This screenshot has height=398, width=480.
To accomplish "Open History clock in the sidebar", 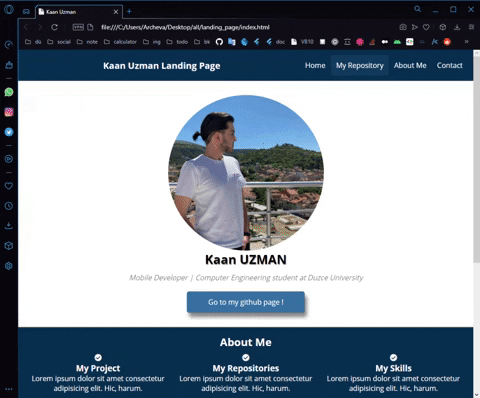I will tap(9, 206).
